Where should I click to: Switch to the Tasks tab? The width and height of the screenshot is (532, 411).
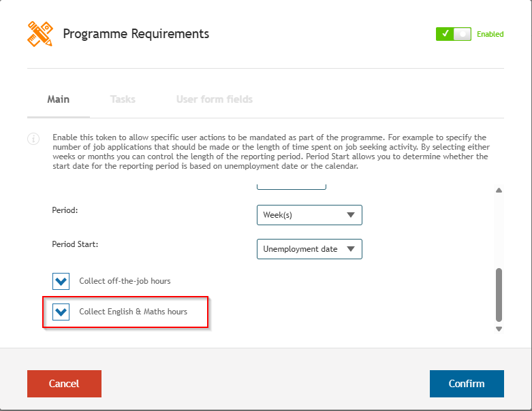point(123,99)
